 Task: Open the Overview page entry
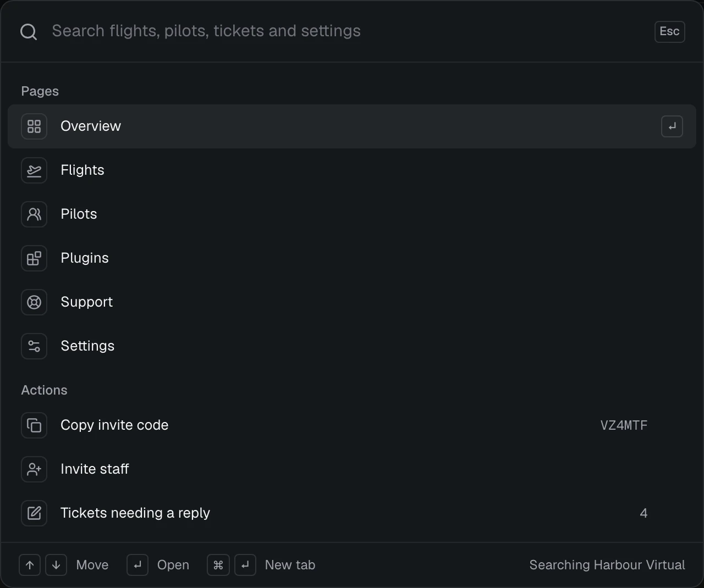coord(352,126)
